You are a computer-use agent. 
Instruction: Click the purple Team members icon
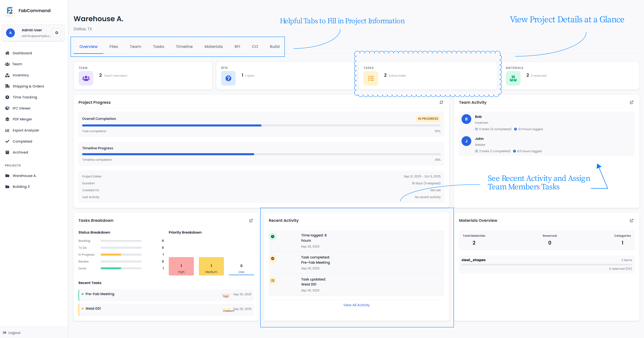pos(86,78)
